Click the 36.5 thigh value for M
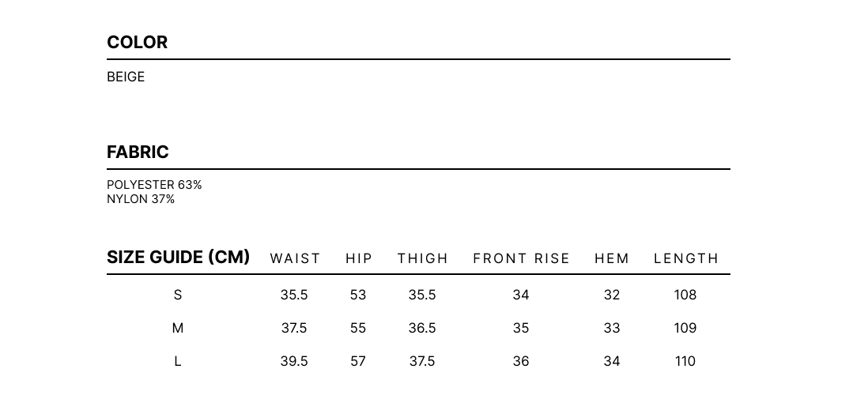The width and height of the screenshot is (868, 414). pyautogui.click(x=422, y=328)
